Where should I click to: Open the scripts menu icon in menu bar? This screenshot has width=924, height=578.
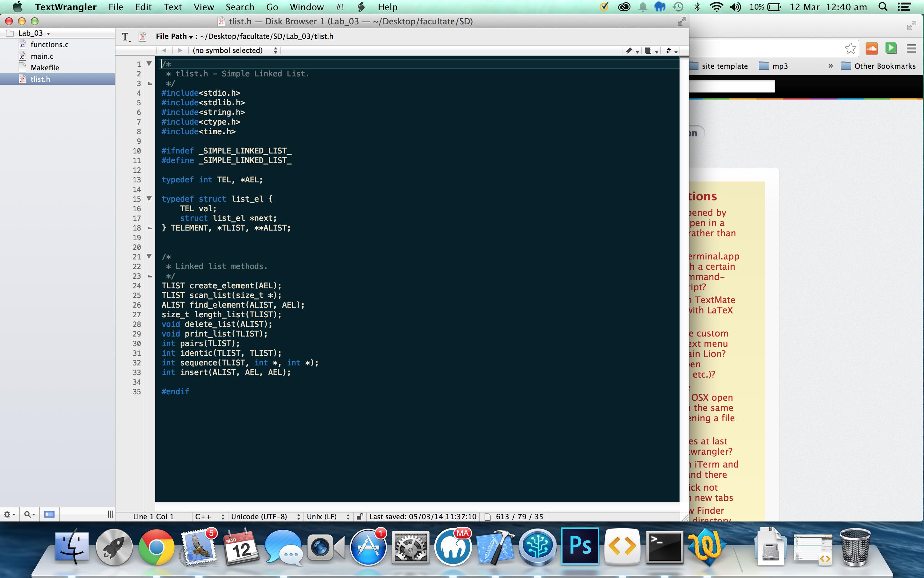361,7
